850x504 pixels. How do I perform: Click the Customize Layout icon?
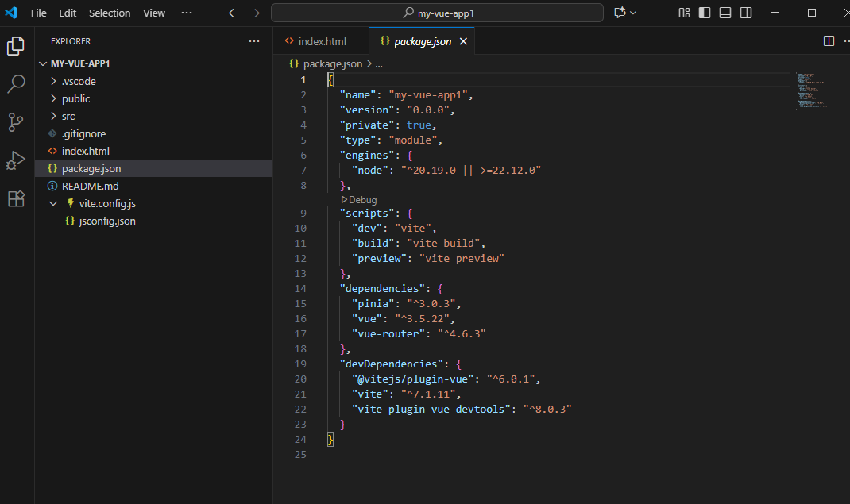point(684,13)
